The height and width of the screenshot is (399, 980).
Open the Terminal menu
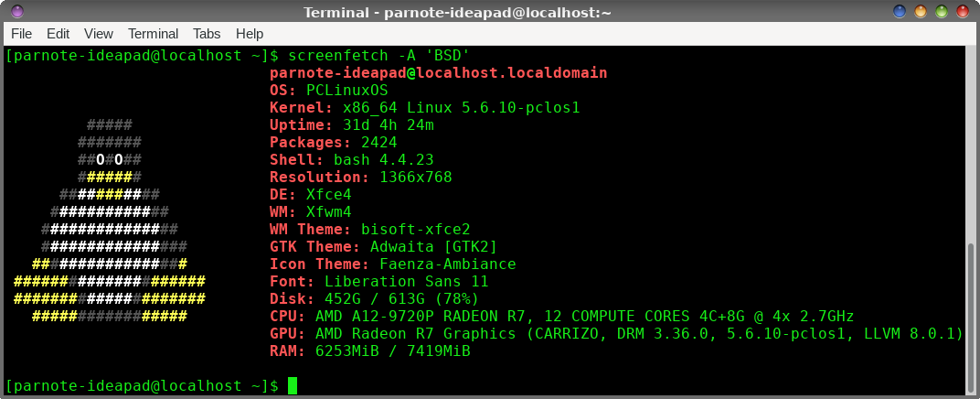click(x=154, y=34)
